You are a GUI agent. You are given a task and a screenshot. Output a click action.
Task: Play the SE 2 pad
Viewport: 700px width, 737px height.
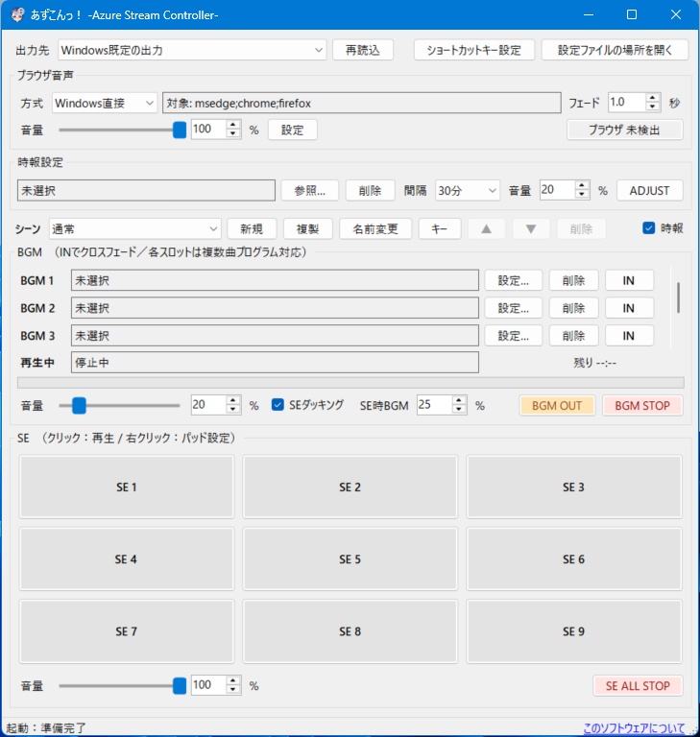[350, 487]
